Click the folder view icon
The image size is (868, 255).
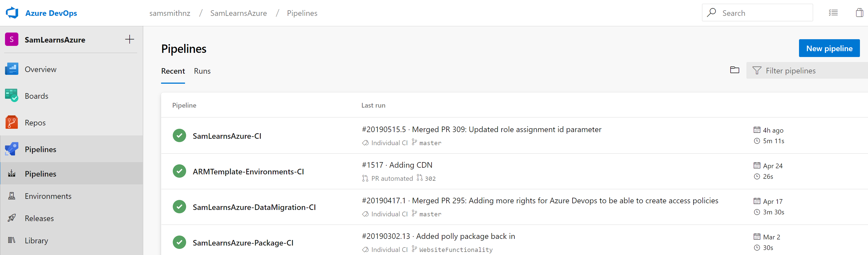pos(734,70)
